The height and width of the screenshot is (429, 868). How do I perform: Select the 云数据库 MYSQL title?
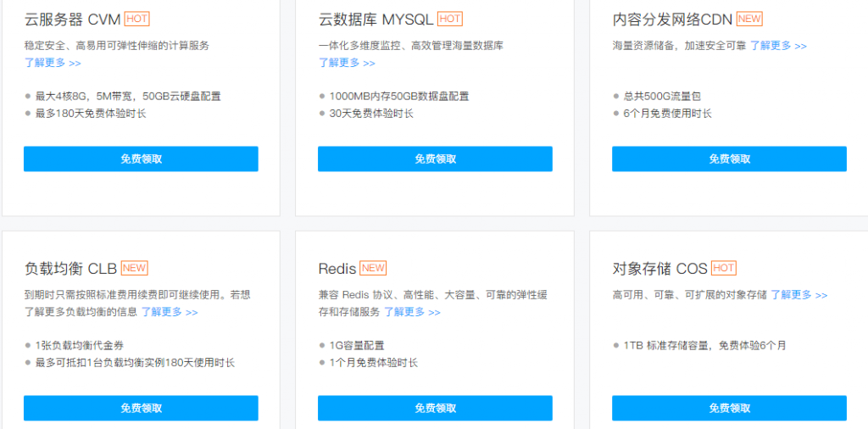376,20
